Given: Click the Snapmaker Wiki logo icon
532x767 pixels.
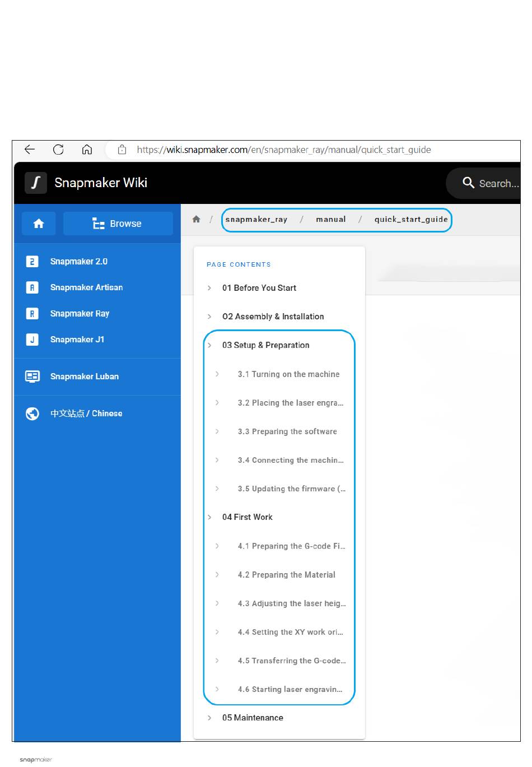Looking at the screenshot, I should coord(36,183).
